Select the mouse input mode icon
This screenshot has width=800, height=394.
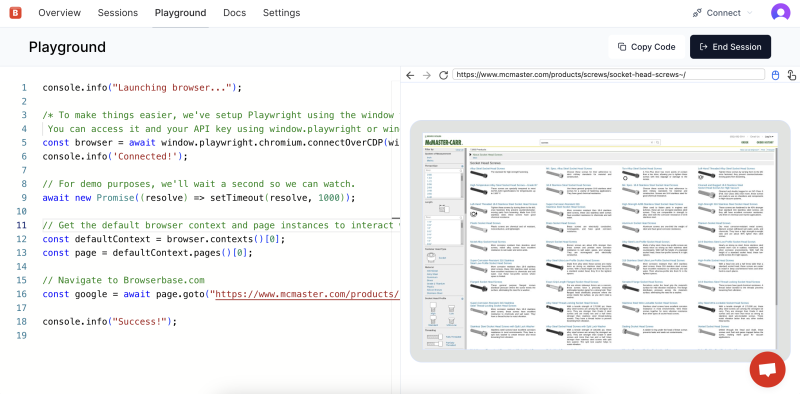click(775, 75)
